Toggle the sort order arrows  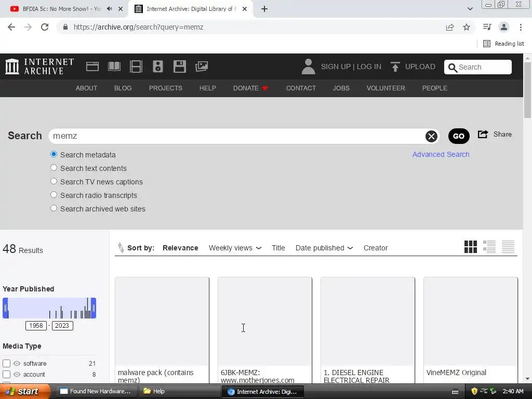[x=121, y=248]
